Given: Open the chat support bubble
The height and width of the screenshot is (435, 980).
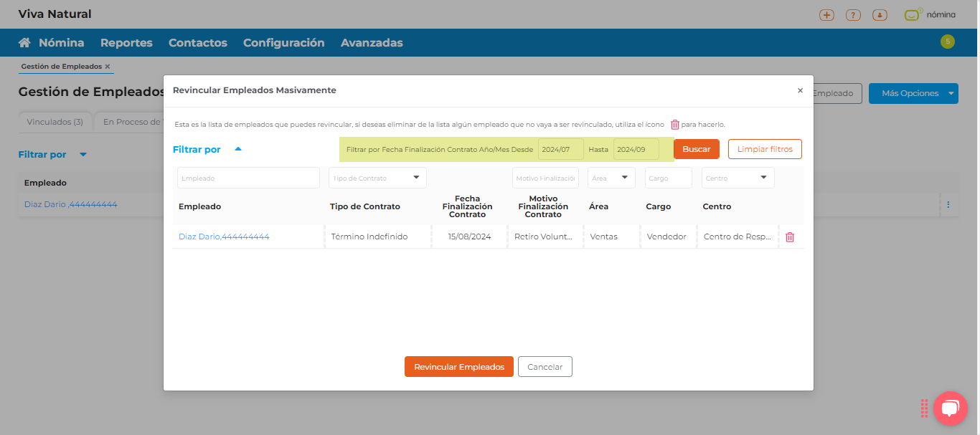Looking at the screenshot, I should click(950, 408).
